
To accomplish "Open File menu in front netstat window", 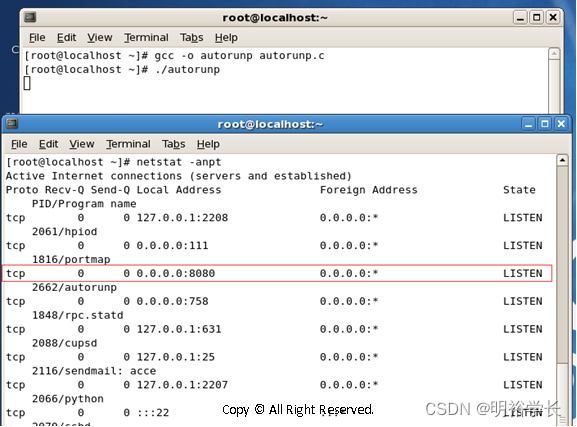I will [19, 144].
